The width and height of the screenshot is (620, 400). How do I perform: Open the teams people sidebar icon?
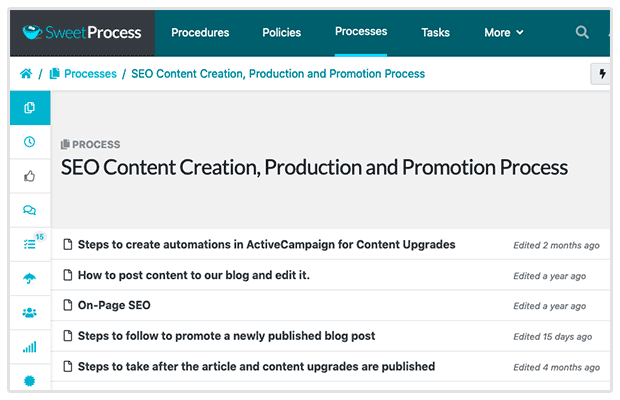[x=30, y=313]
